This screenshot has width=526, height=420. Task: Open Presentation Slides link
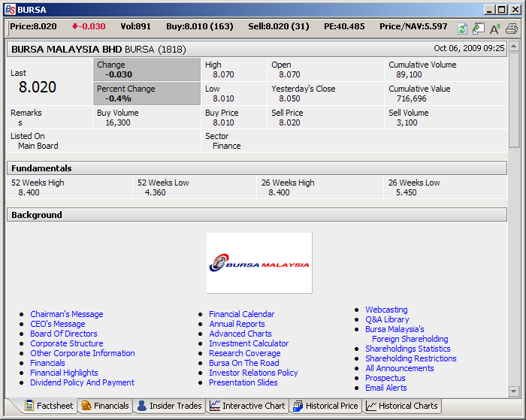(243, 382)
